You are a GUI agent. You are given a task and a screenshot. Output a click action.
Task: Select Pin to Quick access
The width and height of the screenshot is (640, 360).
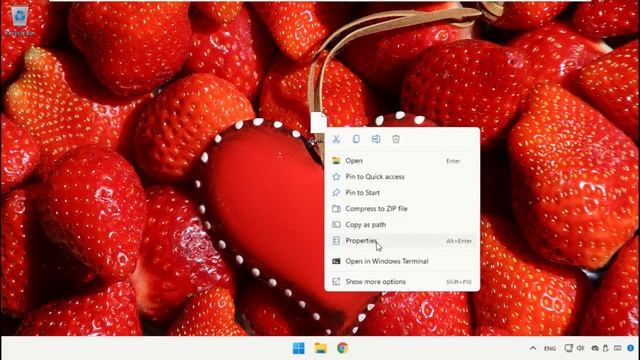pos(402,177)
